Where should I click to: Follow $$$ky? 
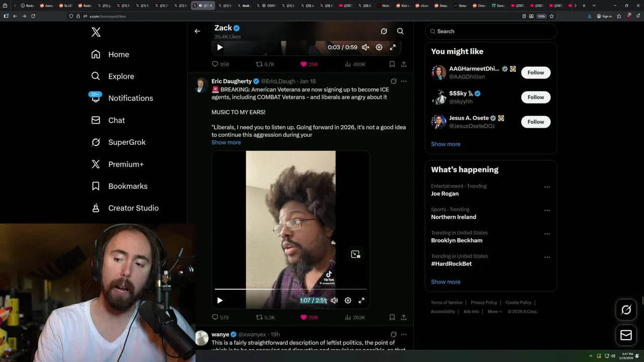pyautogui.click(x=536, y=97)
